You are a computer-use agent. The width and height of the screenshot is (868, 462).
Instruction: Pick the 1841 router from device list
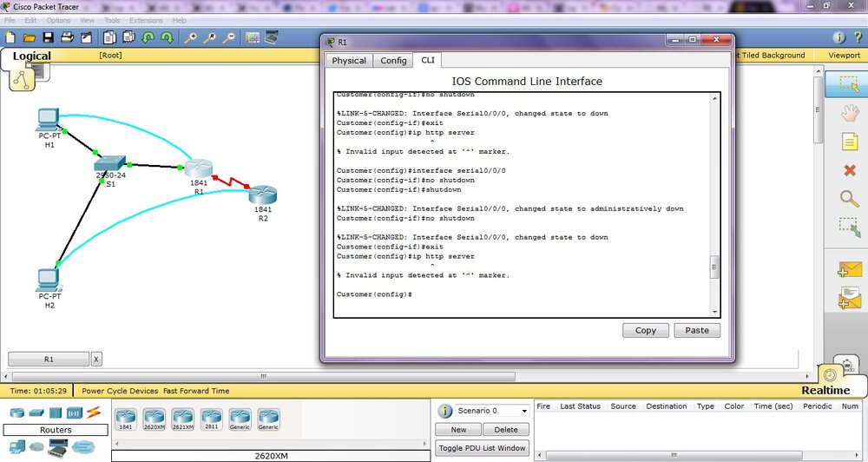point(126,419)
